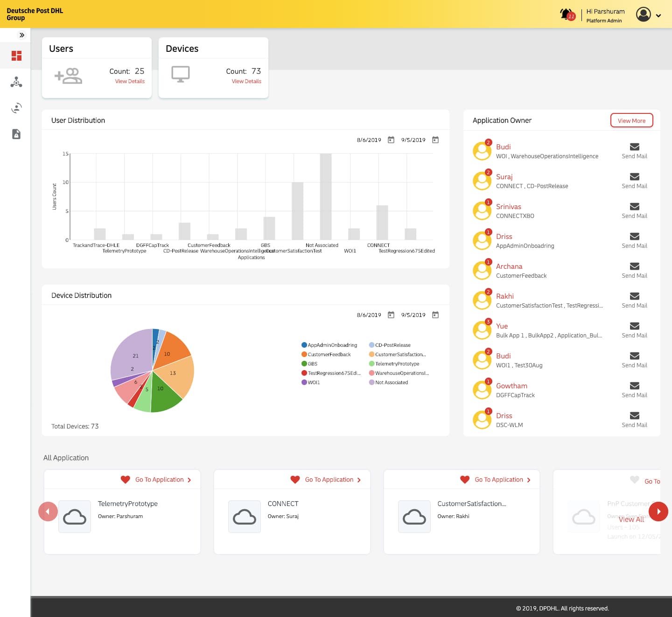Go To Application for CustomerSatisfaction
This screenshot has width=672, height=617.
503,480
